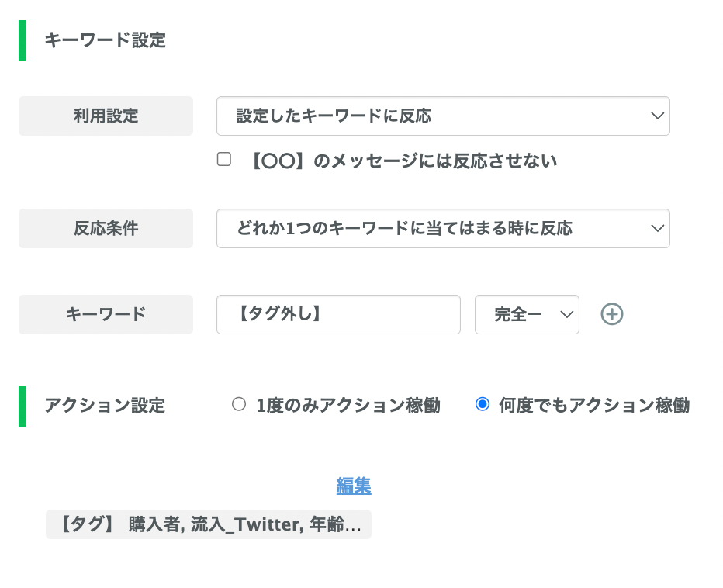Click the 何度でもアクション稼働 label text

point(594,406)
